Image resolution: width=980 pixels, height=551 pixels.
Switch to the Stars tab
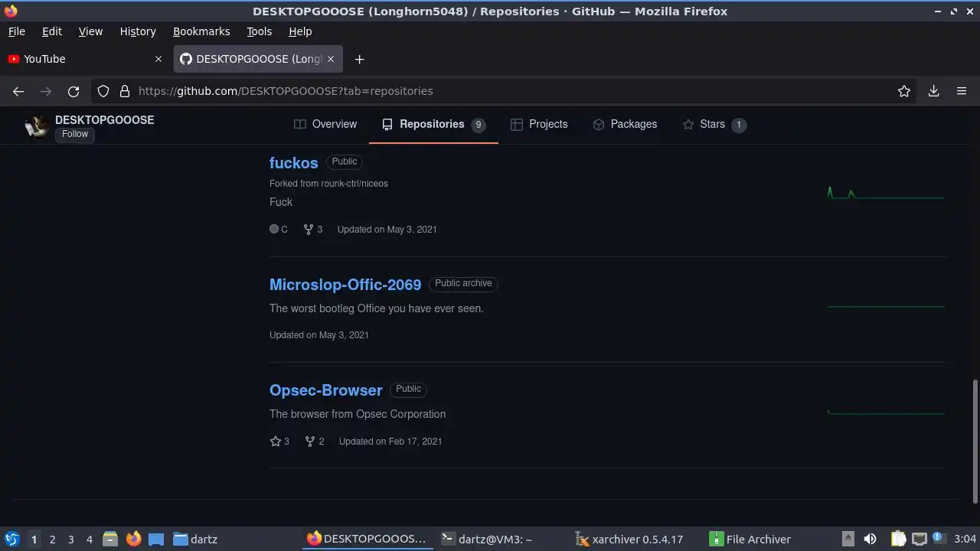714,124
